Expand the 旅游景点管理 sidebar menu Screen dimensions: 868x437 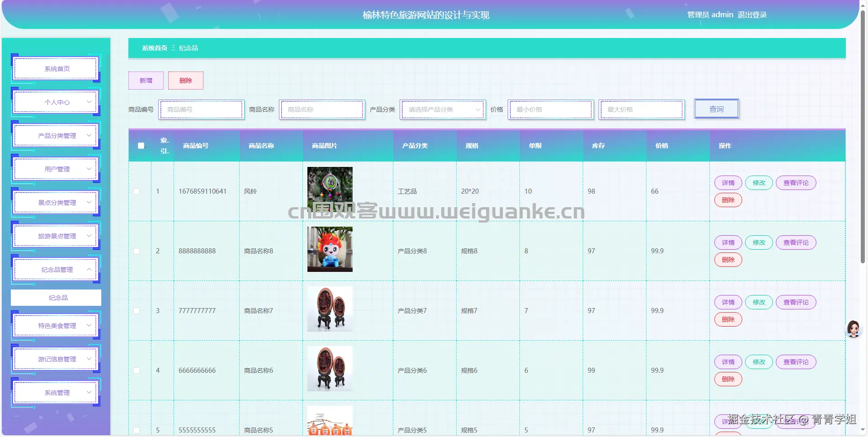(x=56, y=236)
